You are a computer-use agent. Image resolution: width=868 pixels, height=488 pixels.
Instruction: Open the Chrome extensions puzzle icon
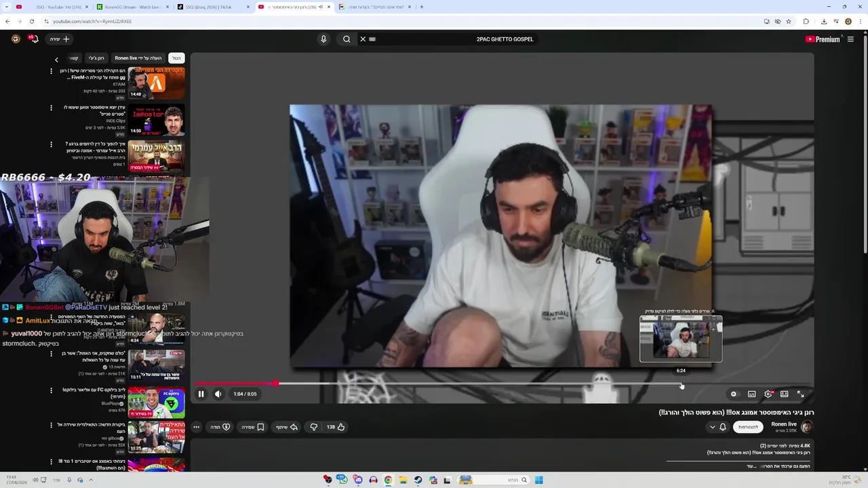tap(806, 21)
